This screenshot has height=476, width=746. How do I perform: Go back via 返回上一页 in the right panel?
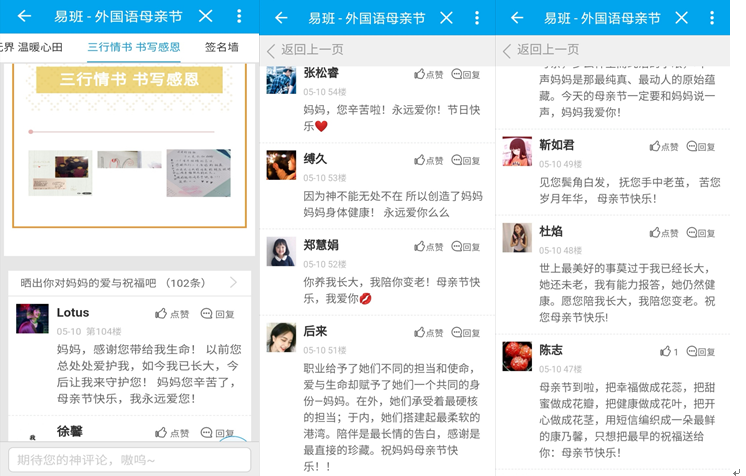(x=541, y=50)
